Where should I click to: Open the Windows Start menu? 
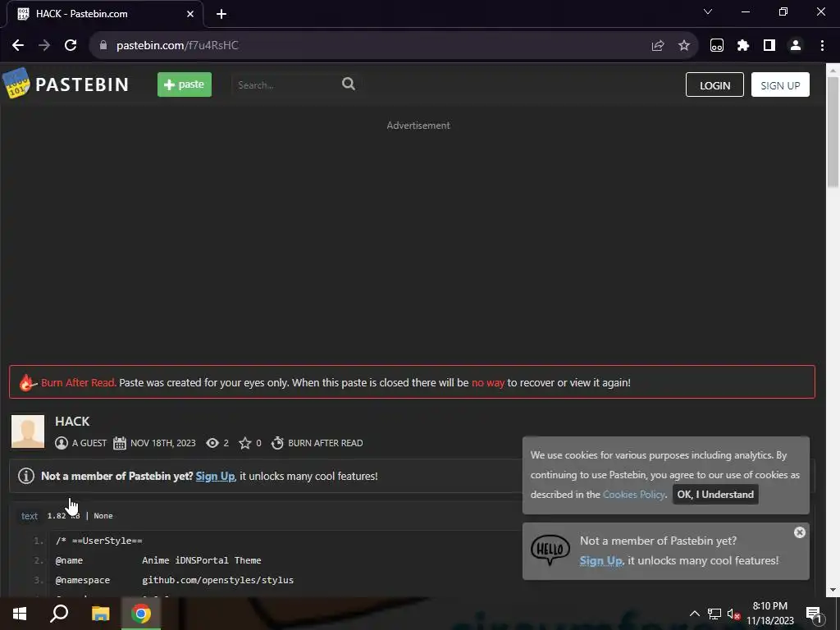click(20, 614)
